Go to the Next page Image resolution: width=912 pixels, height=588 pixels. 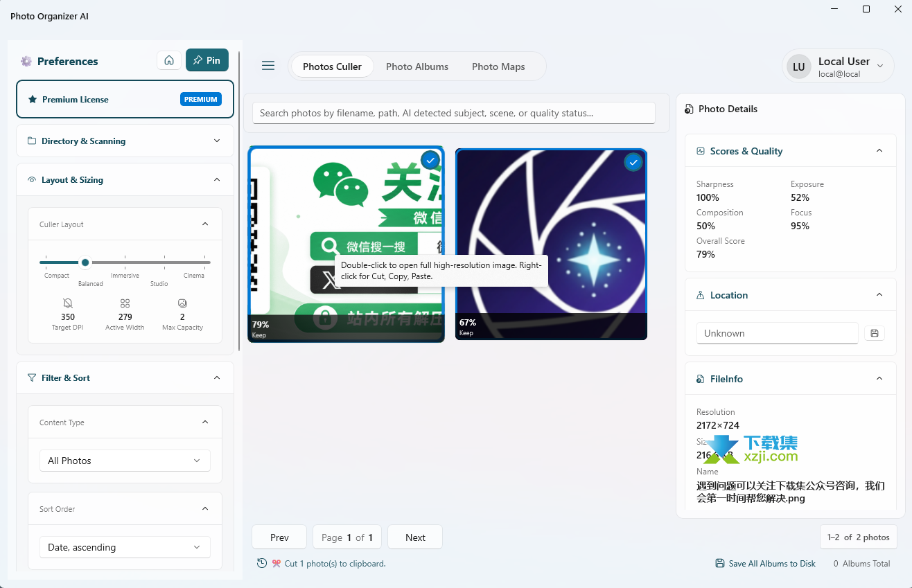coord(415,537)
